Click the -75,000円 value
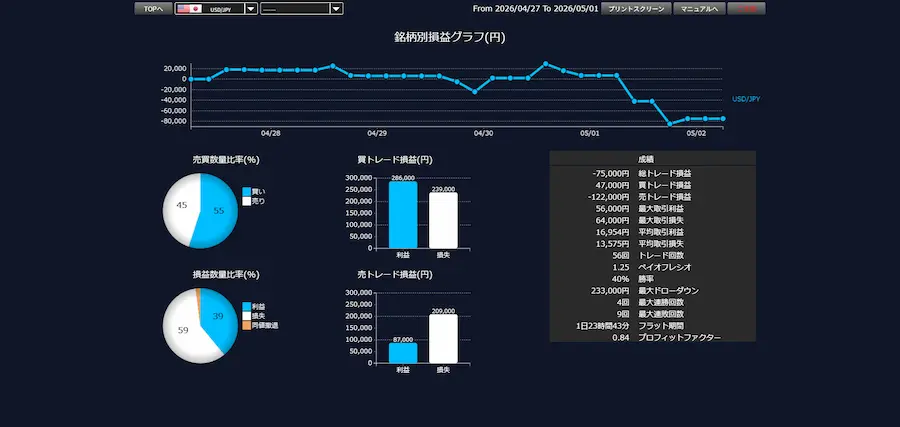Viewport: 900px width, 427px height. pyautogui.click(x=611, y=173)
